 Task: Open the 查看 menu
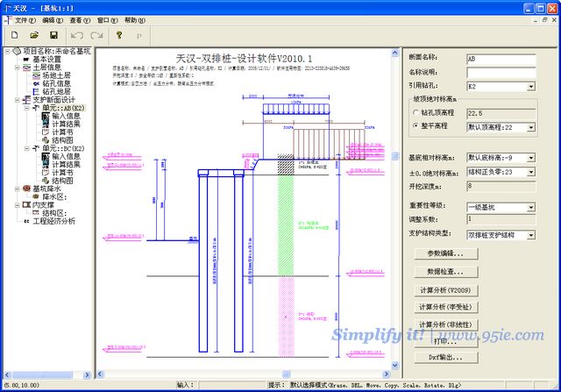tap(80, 19)
